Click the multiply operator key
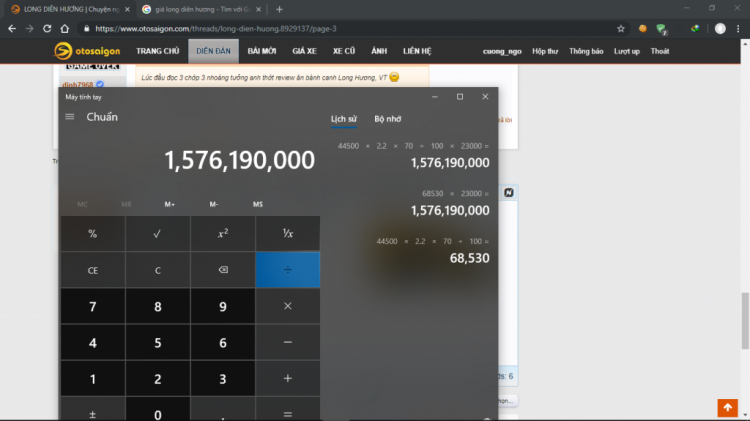 tap(288, 306)
